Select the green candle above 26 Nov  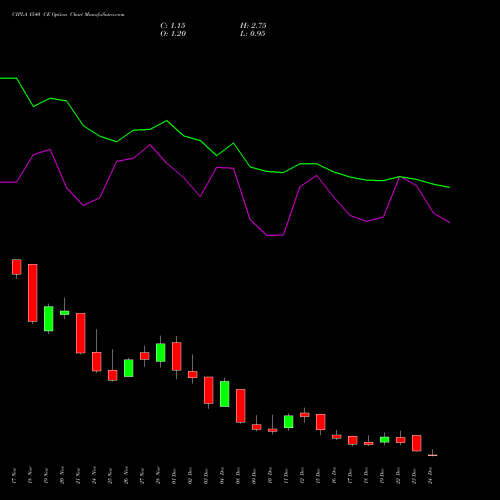[x=129, y=368]
